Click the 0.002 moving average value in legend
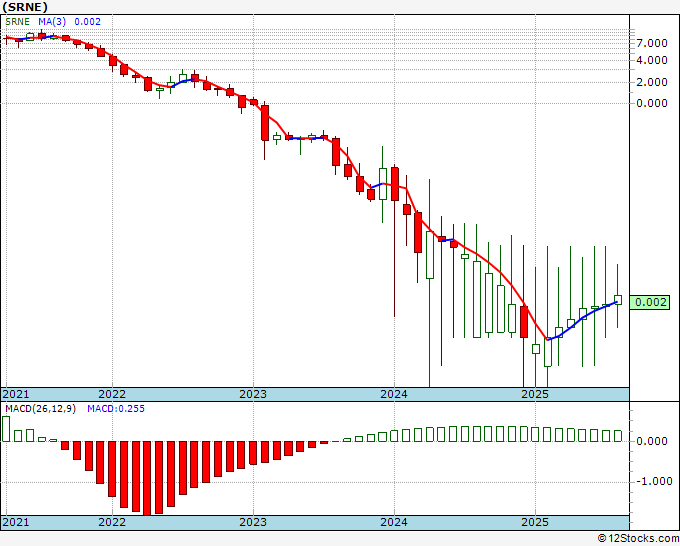This screenshot has width=680, height=546. click(x=88, y=22)
